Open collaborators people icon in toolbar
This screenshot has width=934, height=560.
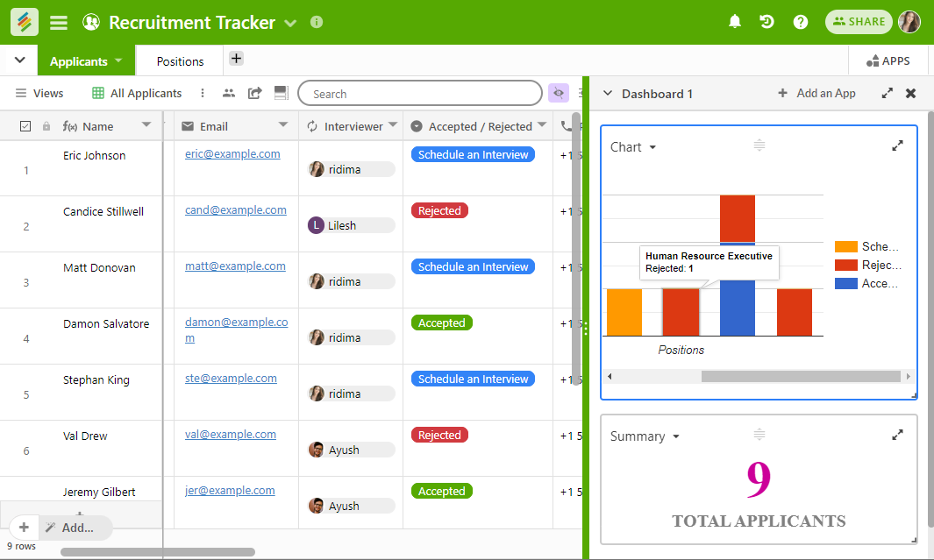(229, 93)
